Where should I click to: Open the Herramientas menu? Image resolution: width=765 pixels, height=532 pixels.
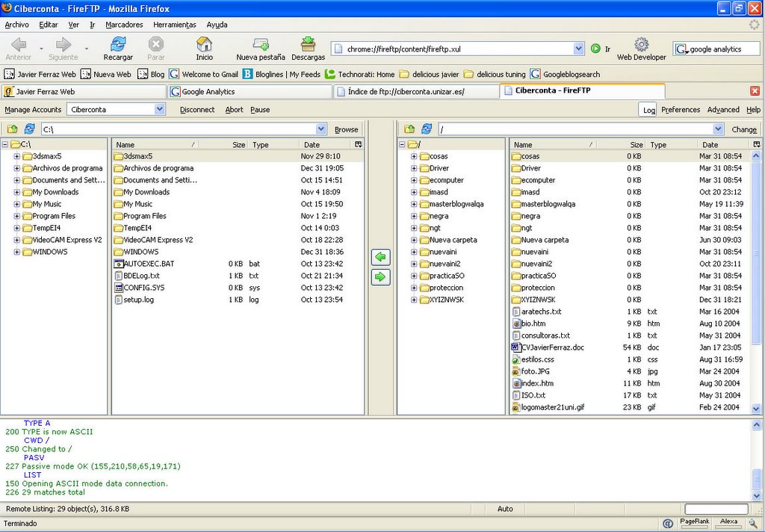(x=175, y=25)
